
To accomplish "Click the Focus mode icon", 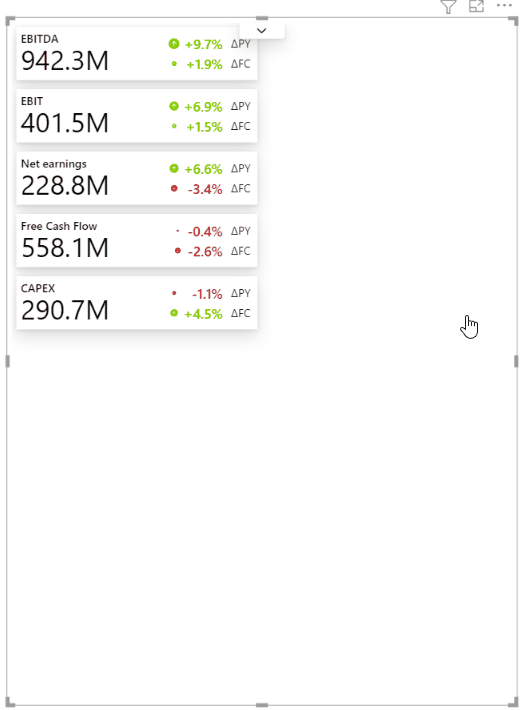I will point(476,6).
